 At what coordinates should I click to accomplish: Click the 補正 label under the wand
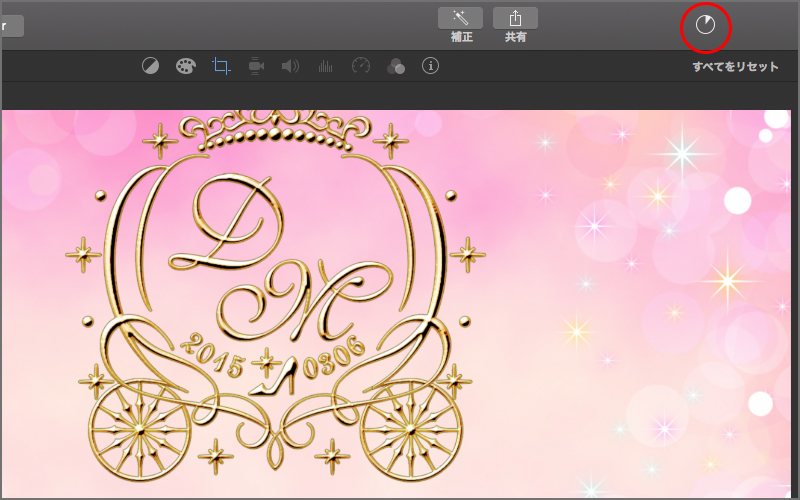[x=461, y=38]
